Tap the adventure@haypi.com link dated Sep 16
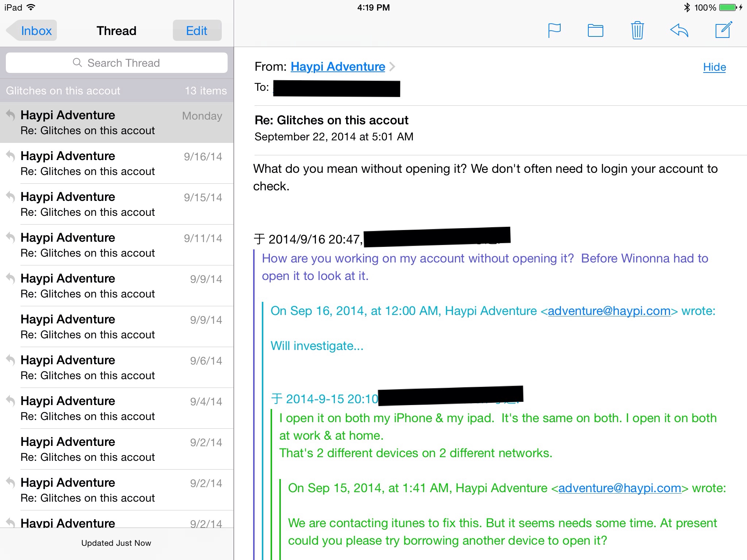The image size is (747, 560). (x=609, y=311)
